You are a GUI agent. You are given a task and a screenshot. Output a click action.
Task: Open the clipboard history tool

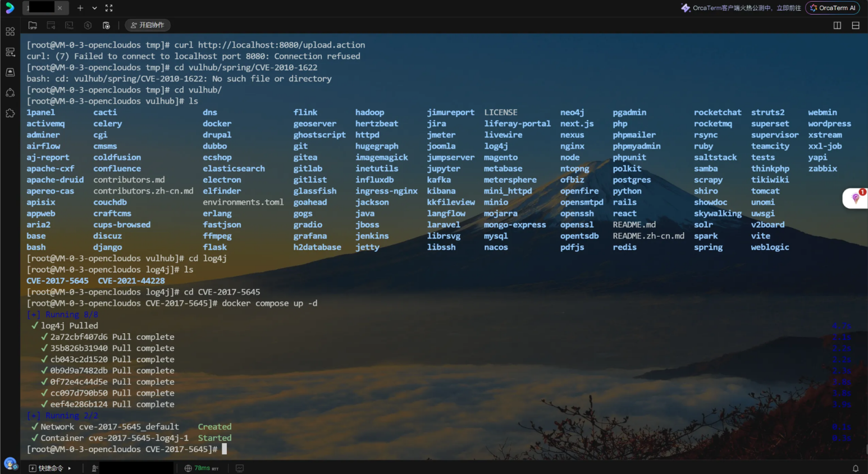(106, 25)
